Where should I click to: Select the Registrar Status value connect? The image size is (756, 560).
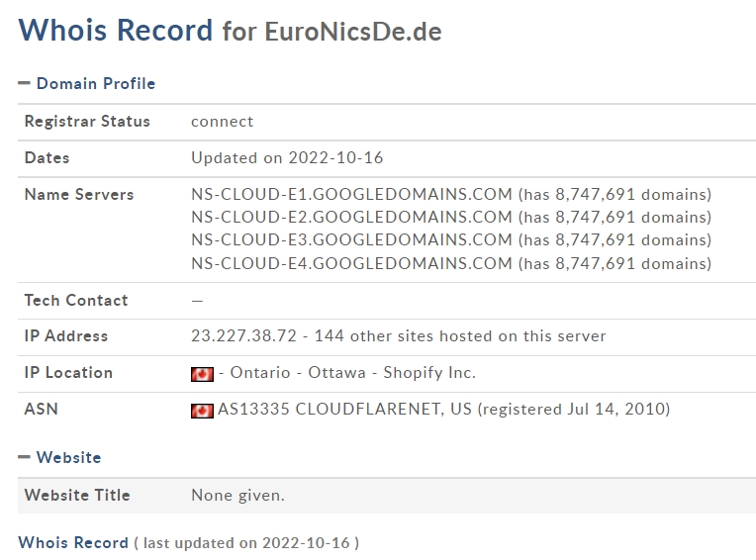222,122
